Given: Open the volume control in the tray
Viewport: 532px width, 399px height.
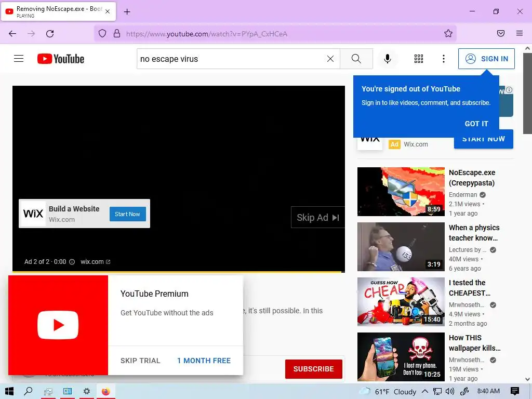Looking at the screenshot, I should click(x=450, y=392).
